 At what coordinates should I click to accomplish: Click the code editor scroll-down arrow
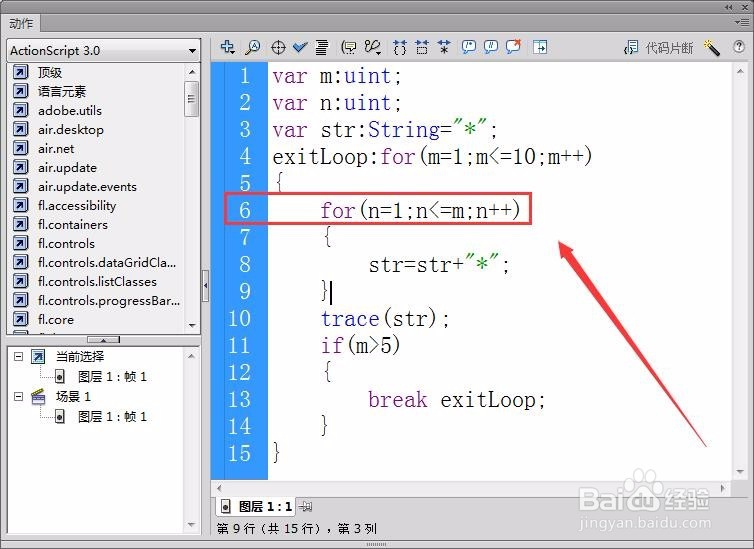tap(740, 472)
